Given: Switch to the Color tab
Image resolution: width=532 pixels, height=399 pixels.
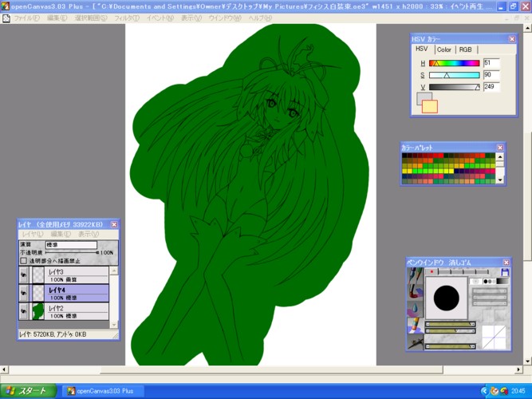Looking at the screenshot, I should click(444, 49).
